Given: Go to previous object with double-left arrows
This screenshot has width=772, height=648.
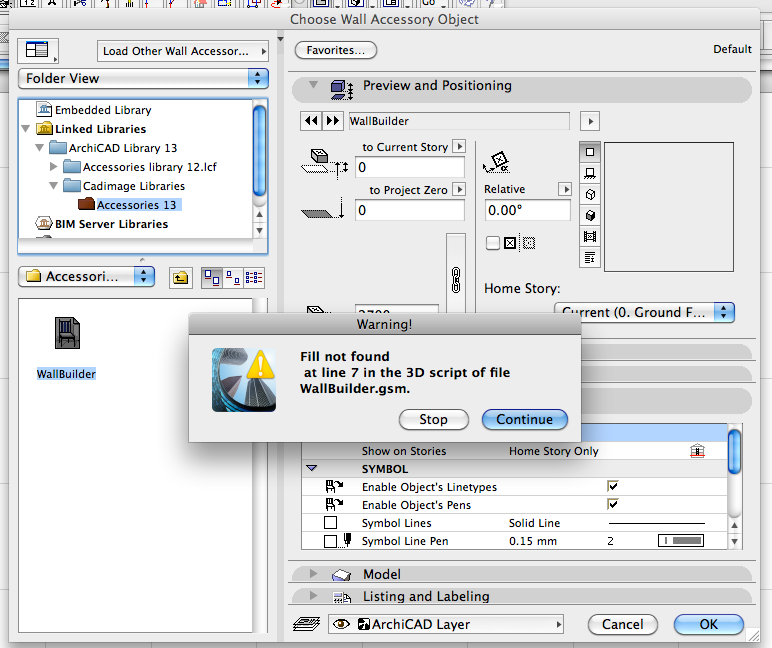Looking at the screenshot, I should [x=311, y=121].
